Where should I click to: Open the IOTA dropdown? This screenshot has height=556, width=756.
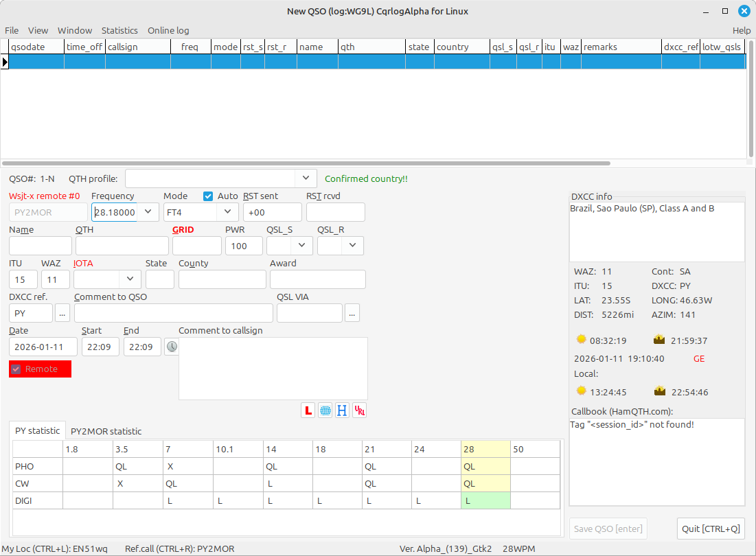pos(130,279)
